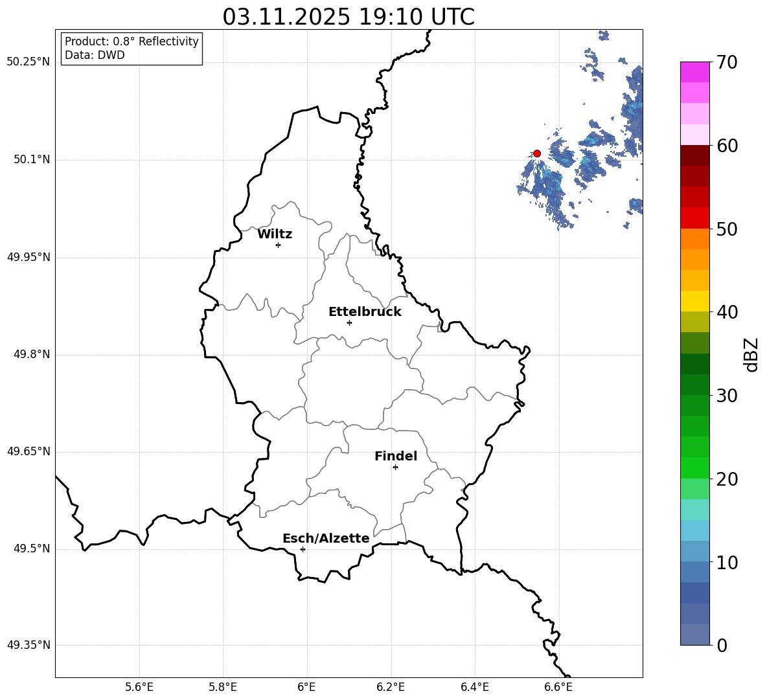Click the Wiltz station cross marker
Screen dimensions: 767x700
point(279,245)
